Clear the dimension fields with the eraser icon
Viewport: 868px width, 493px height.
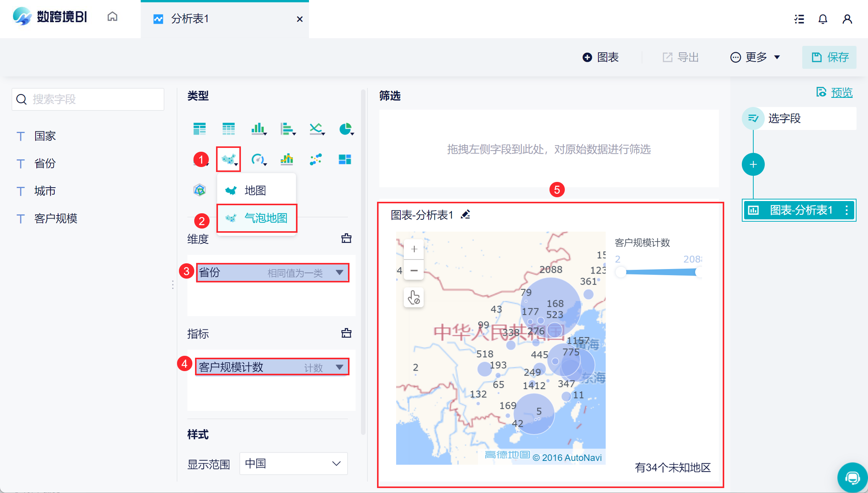(x=346, y=238)
